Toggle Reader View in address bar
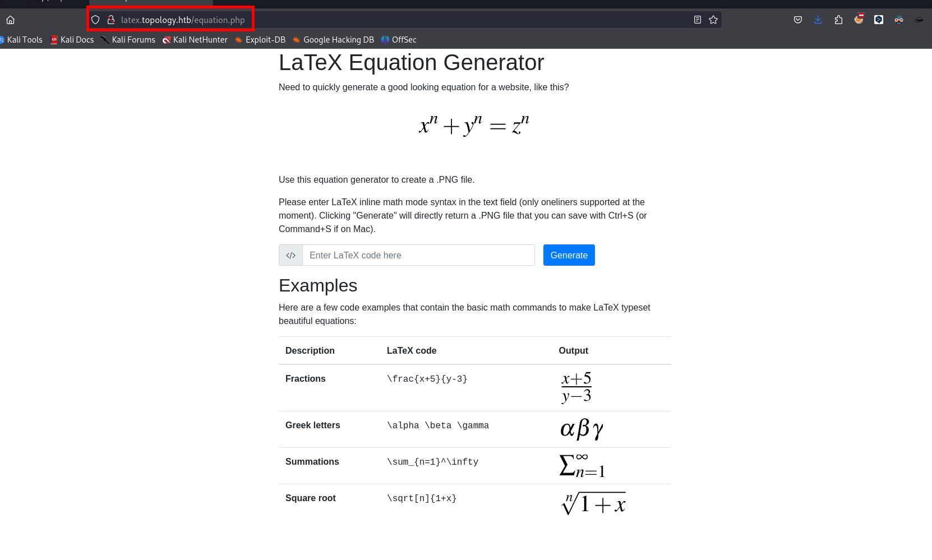 pyautogui.click(x=697, y=20)
